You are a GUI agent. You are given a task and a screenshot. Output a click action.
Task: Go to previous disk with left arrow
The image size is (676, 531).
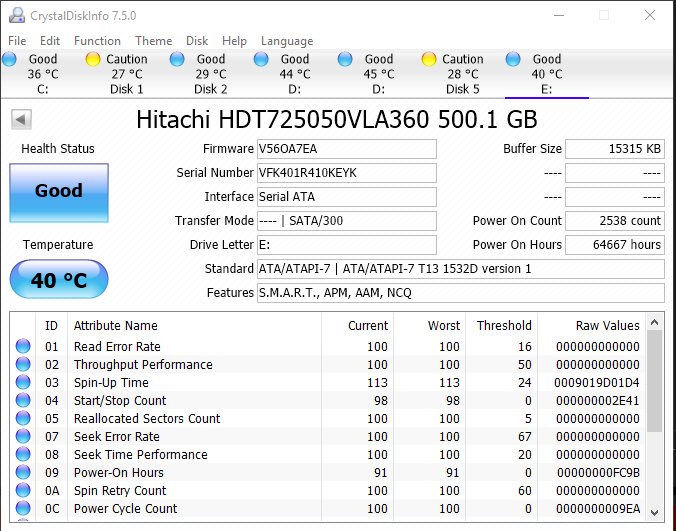point(21,120)
